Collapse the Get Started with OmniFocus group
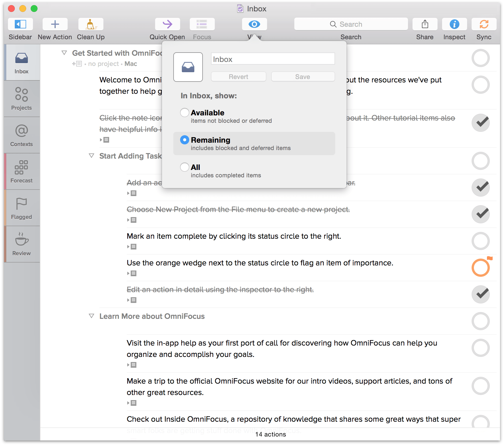This screenshot has width=504, height=445. point(64,53)
